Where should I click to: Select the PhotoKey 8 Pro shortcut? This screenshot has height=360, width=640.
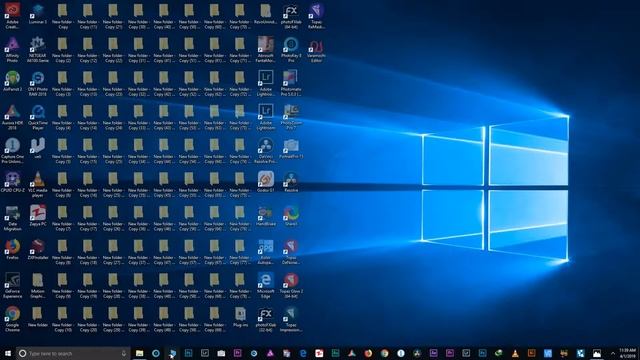coord(291,49)
